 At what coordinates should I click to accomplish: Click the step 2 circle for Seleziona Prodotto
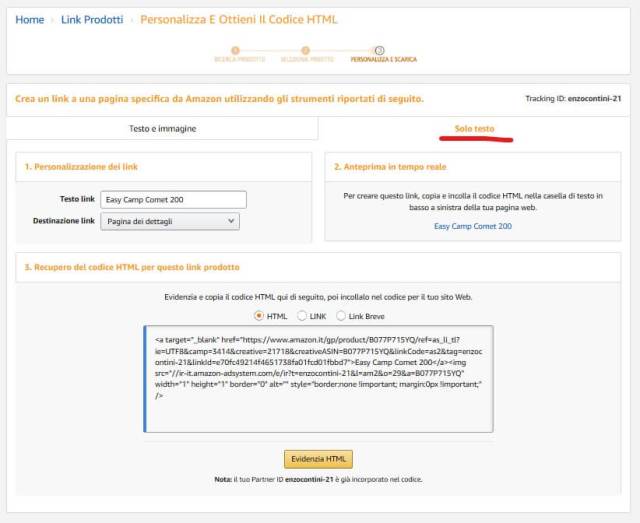305,49
